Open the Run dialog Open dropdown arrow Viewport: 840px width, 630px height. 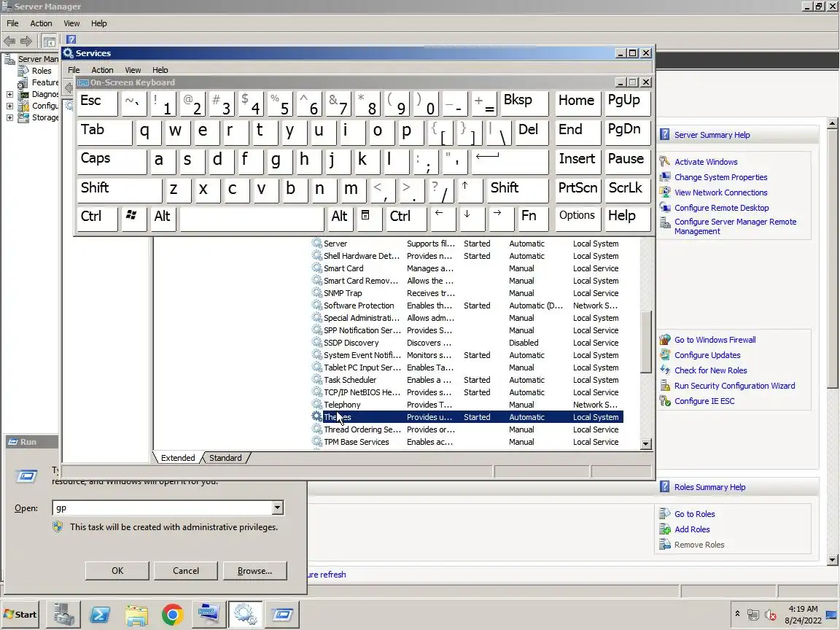click(277, 507)
